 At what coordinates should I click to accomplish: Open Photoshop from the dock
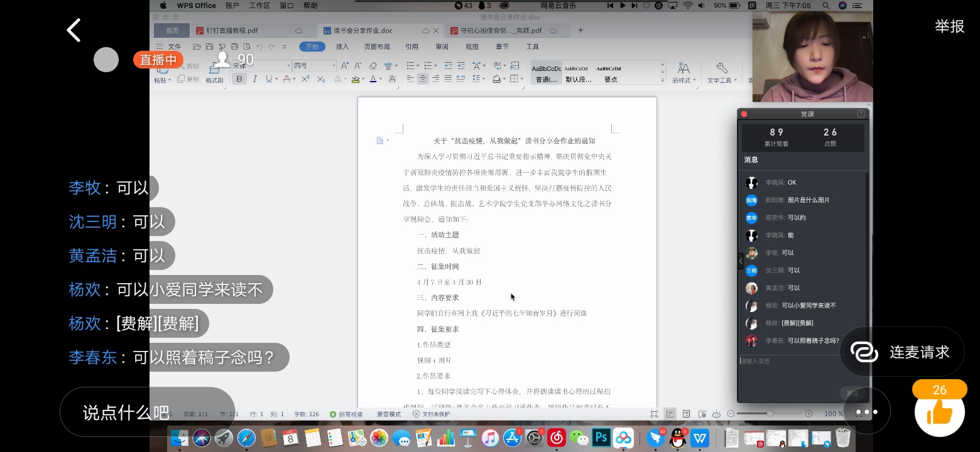601,438
